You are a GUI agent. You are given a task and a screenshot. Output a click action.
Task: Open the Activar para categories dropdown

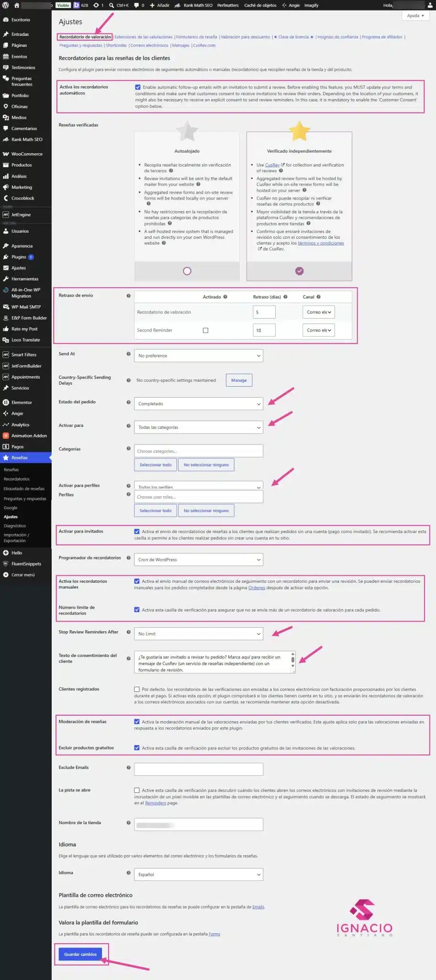pos(199,427)
